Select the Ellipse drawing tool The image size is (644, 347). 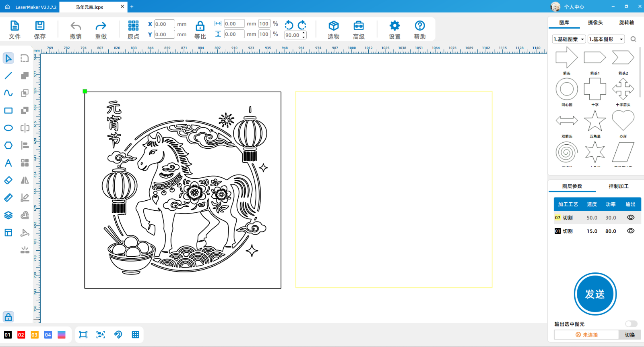pos(8,128)
